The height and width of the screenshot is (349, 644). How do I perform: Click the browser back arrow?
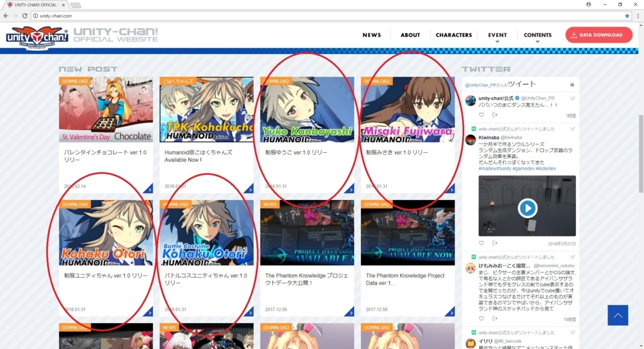click(x=6, y=16)
